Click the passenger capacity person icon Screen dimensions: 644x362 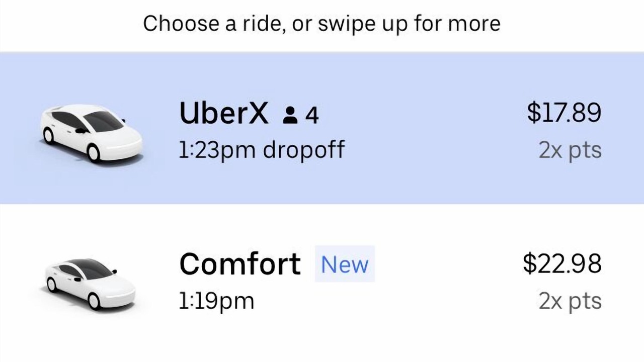click(x=289, y=115)
